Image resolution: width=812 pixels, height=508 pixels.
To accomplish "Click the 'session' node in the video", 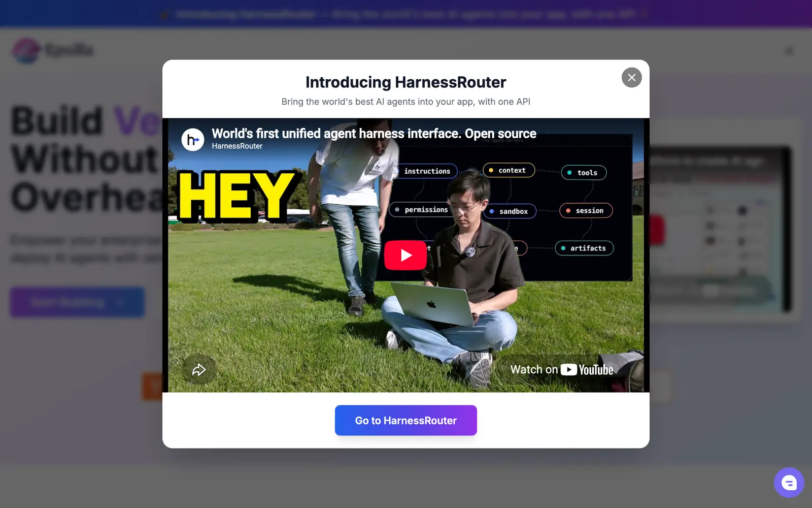I will click(x=586, y=210).
